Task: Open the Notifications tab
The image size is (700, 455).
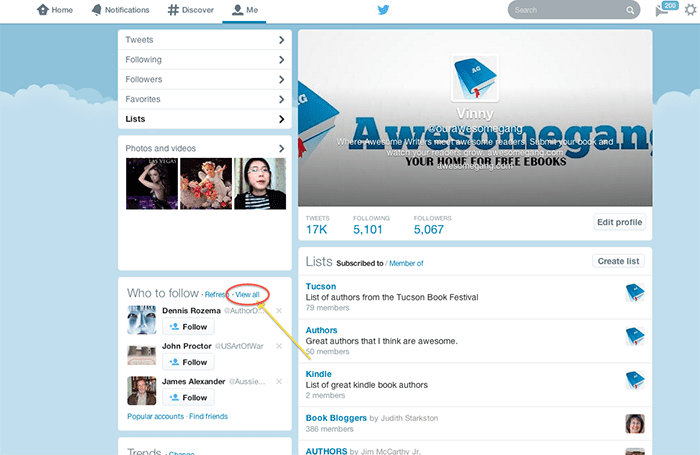Action: pyautogui.click(x=120, y=10)
